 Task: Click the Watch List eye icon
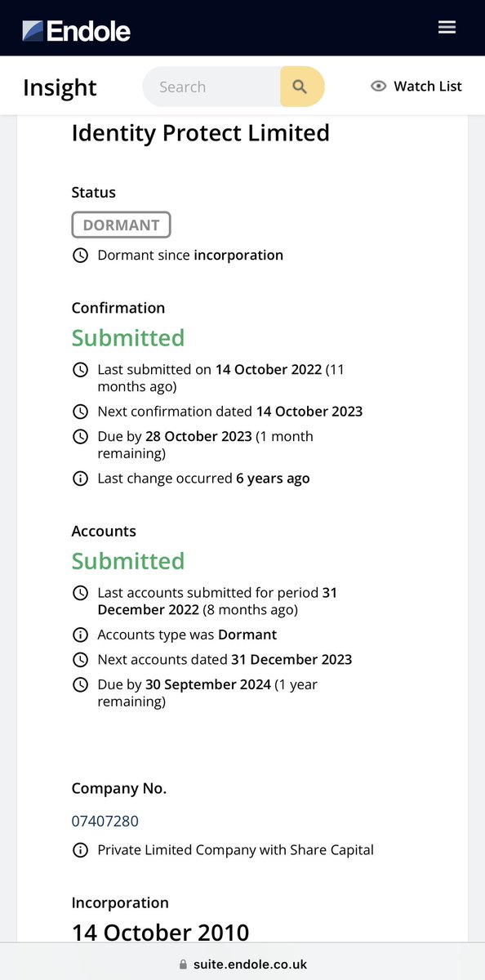click(378, 87)
